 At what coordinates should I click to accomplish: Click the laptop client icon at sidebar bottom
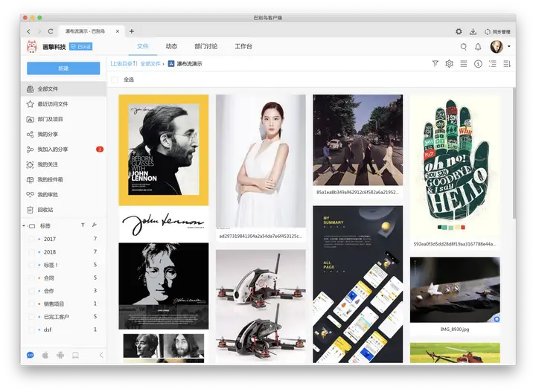pos(75,355)
